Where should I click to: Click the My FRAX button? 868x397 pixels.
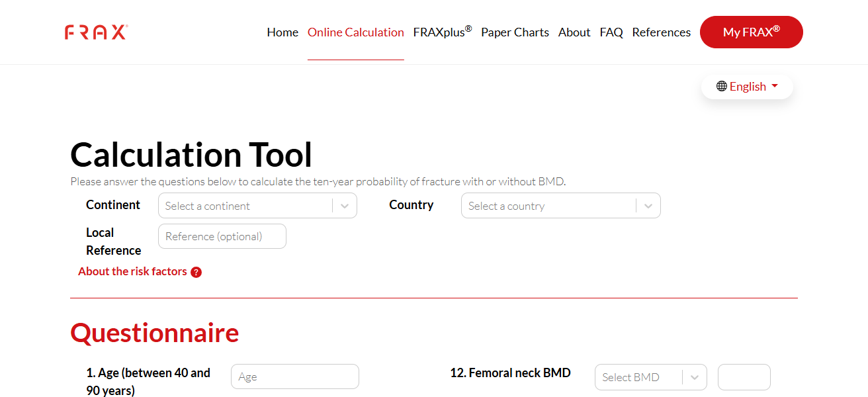click(751, 32)
